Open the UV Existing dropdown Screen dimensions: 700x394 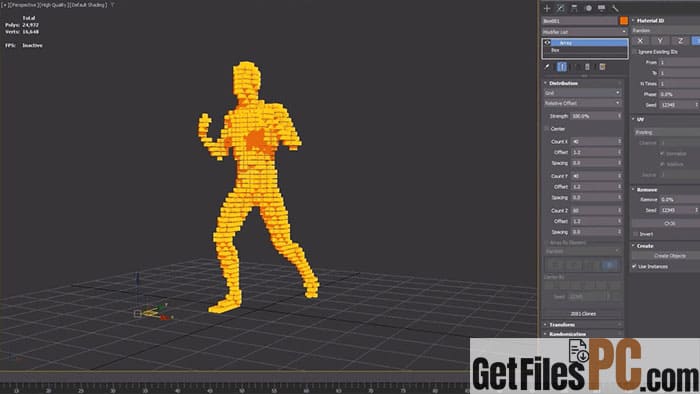(667, 132)
